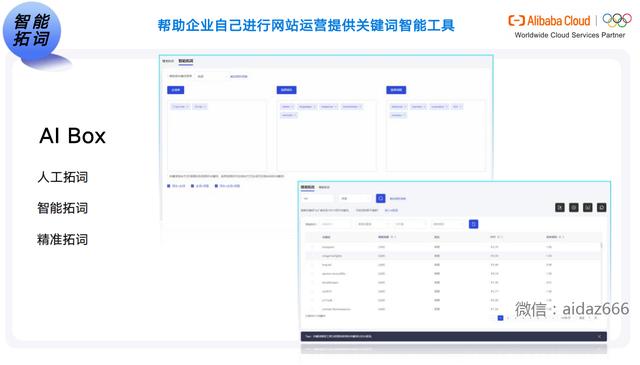640x365 pixels.
Task: Click the blue button above the middle keyword box
Action: pos(287,90)
